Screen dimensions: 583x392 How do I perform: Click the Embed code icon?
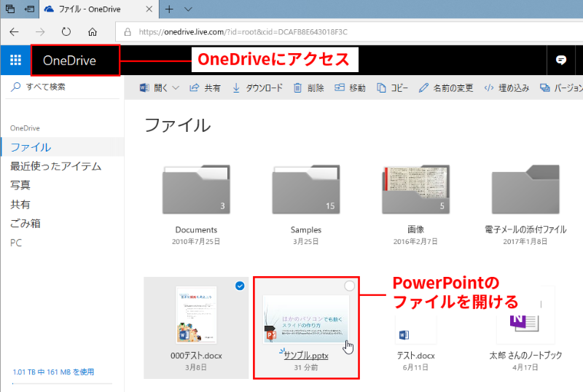pyautogui.click(x=490, y=88)
